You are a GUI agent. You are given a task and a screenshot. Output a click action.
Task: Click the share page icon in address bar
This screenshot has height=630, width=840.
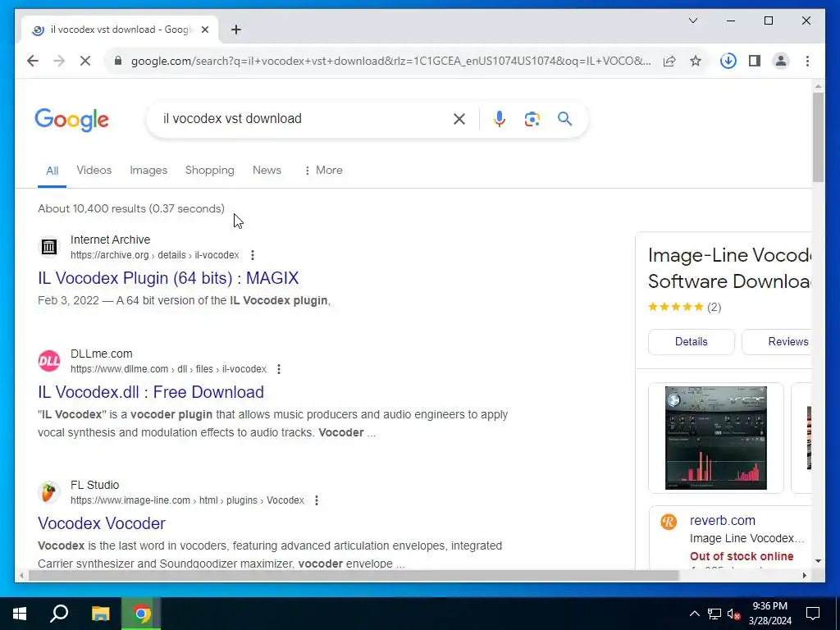(x=669, y=61)
